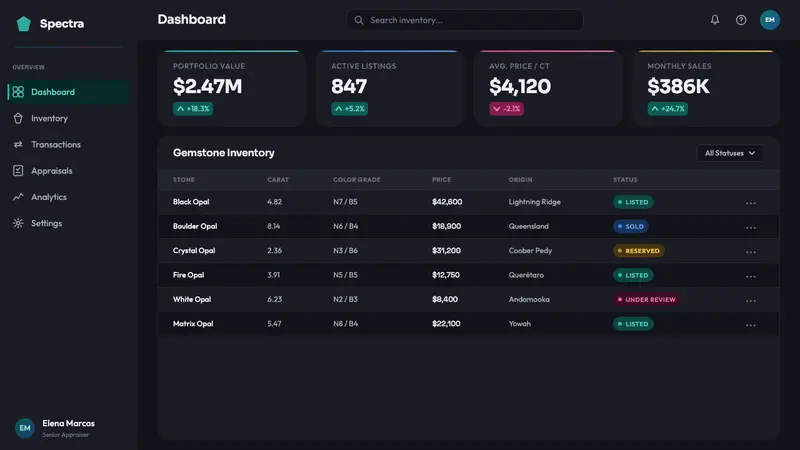Open Appraisals section in sidebar

point(68,171)
